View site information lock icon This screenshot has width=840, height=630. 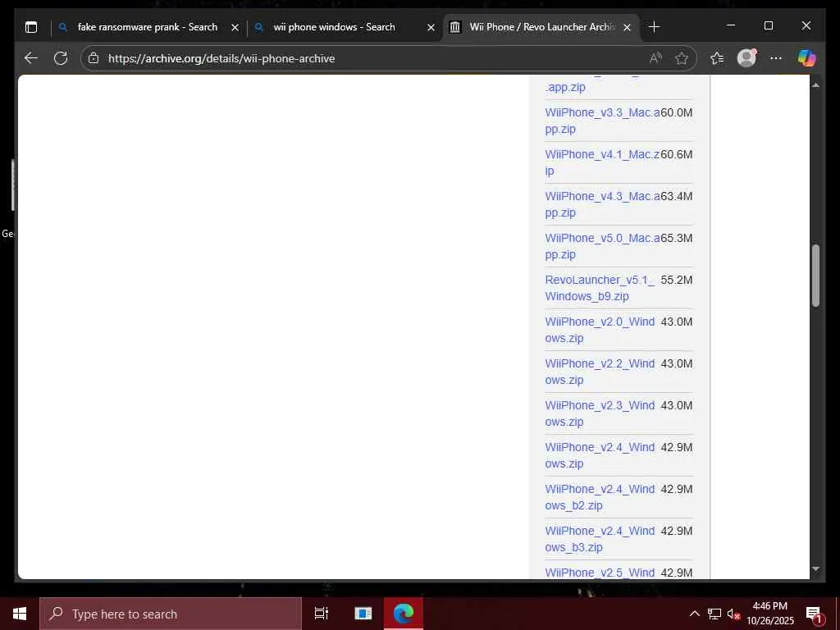coord(94,58)
